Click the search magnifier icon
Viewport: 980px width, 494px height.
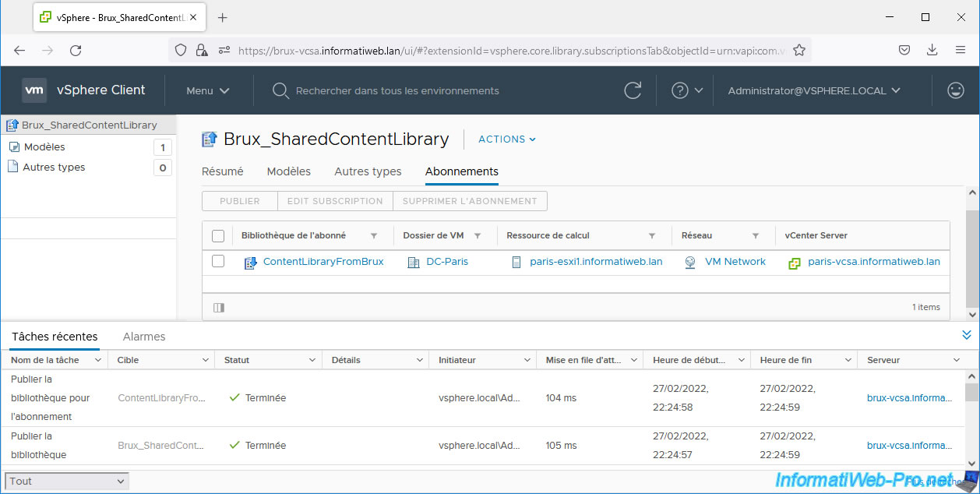280,90
